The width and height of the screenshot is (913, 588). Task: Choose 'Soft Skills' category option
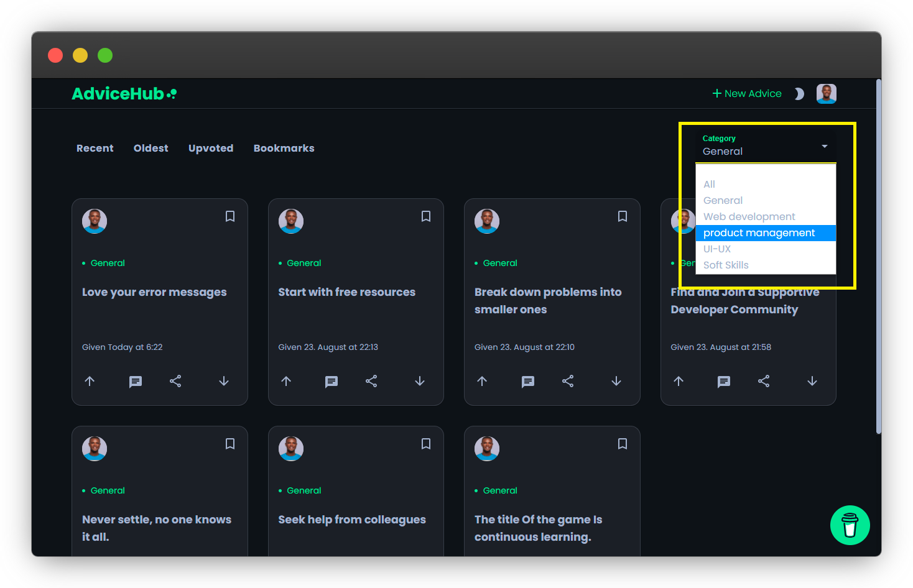(x=766, y=265)
